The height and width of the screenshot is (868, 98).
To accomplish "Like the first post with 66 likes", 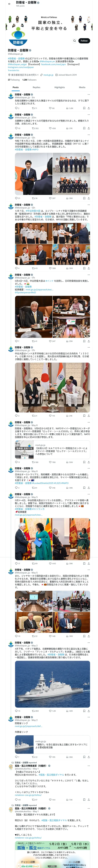I will 52,108.
